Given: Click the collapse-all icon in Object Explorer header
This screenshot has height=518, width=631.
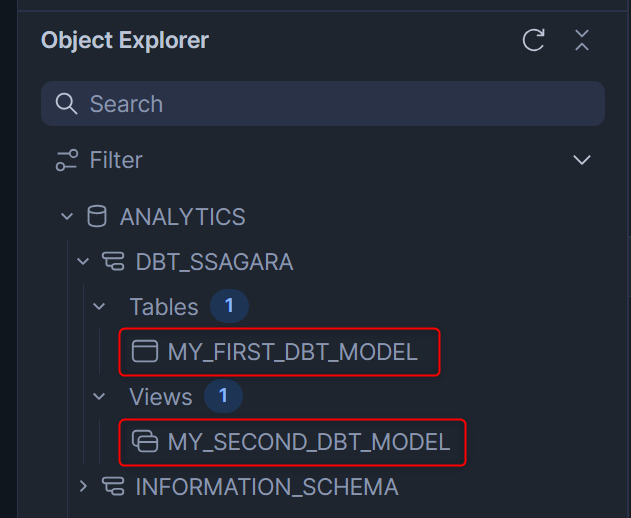Looking at the screenshot, I should pyautogui.click(x=582, y=40).
